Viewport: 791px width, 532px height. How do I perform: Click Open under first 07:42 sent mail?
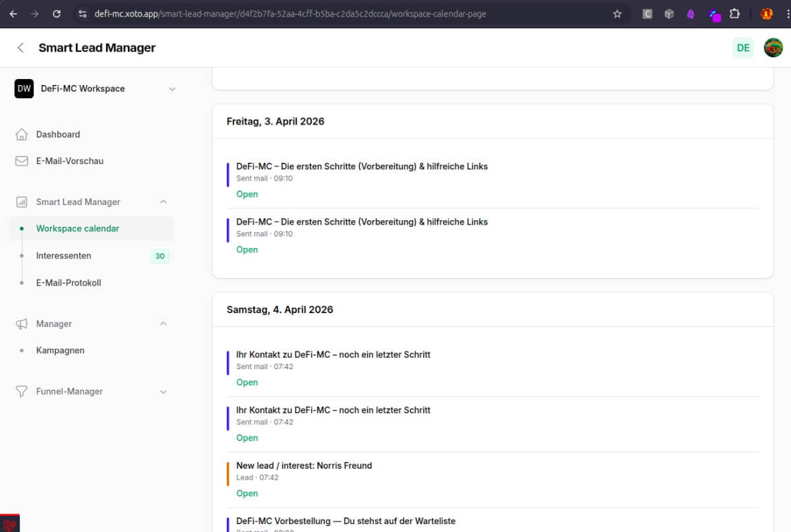click(247, 382)
